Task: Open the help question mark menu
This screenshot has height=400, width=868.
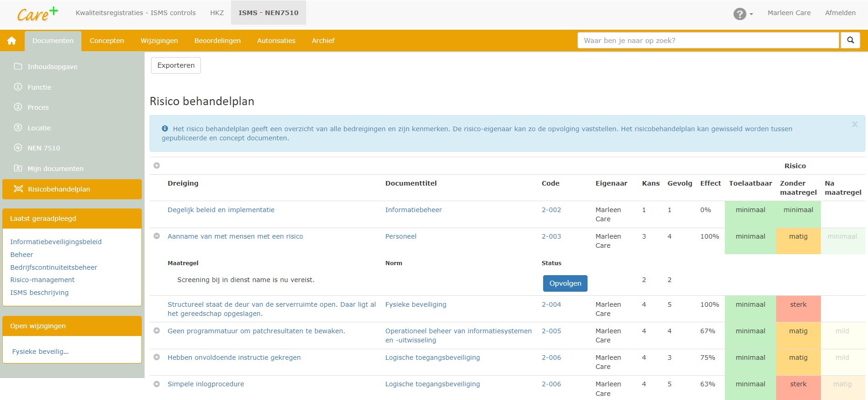Action: click(743, 14)
